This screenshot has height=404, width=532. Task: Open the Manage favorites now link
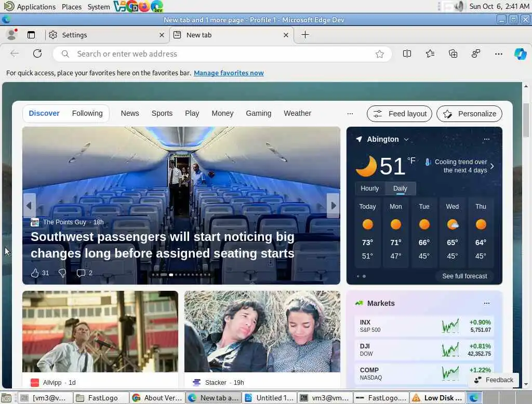(229, 73)
